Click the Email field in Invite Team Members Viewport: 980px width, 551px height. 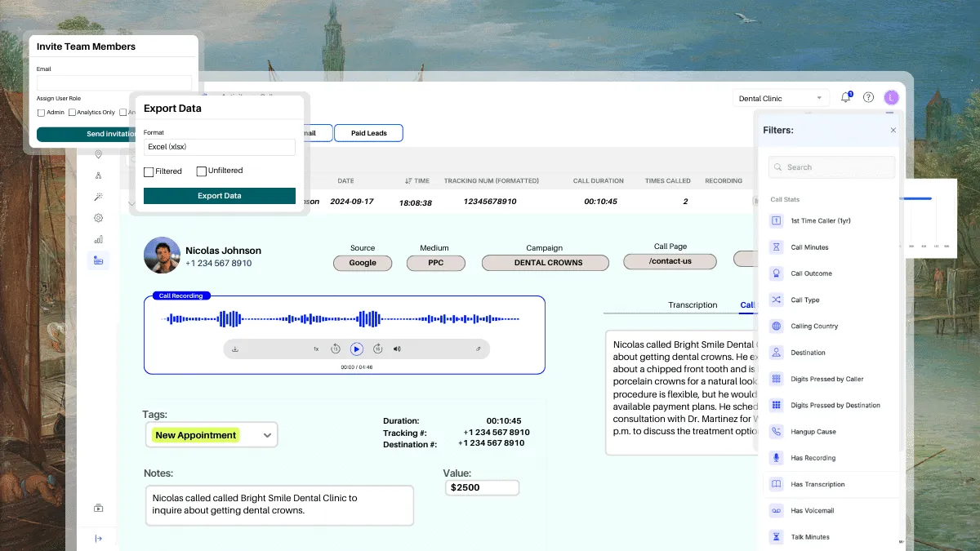click(x=114, y=82)
